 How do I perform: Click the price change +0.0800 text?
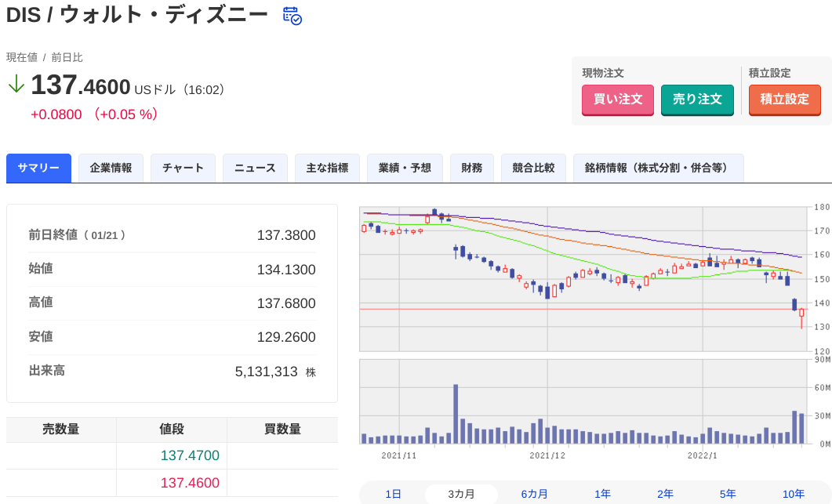tap(56, 114)
